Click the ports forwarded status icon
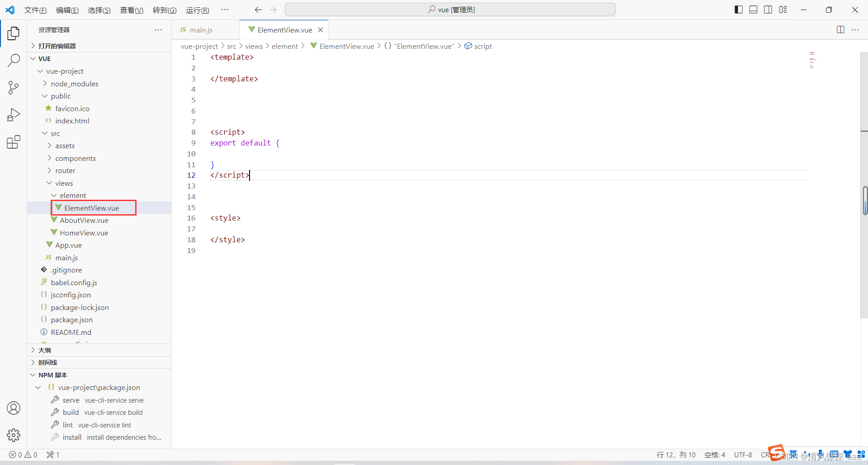 click(x=53, y=455)
